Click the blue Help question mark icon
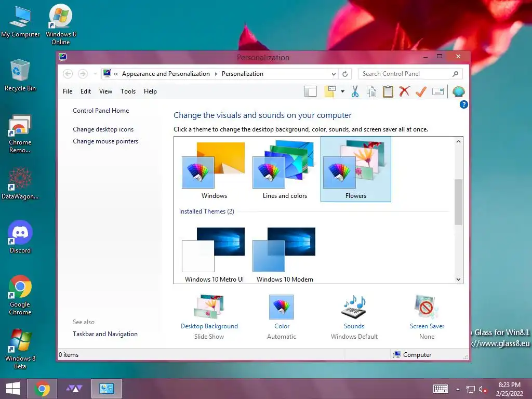Viewport: 532px width, 399px height. (463, 104)
